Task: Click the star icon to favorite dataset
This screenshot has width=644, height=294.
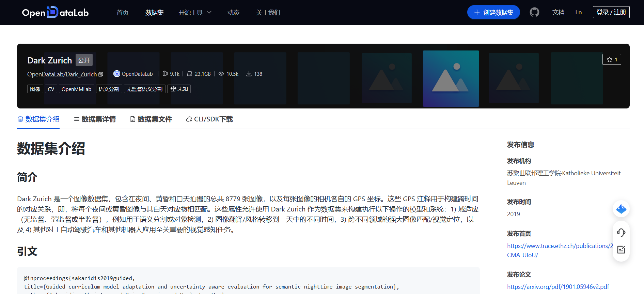Action: (x=610, y=59)
